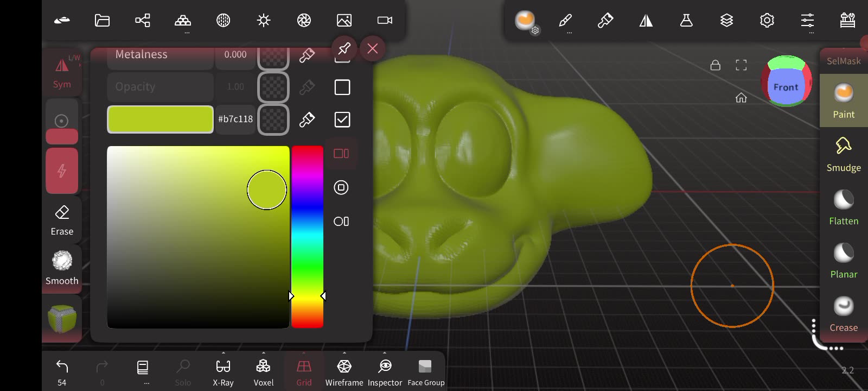Screen dimensions: 868x391
Task: Use the Metalness eyedropper picker
Action: (x=307, y=55)
